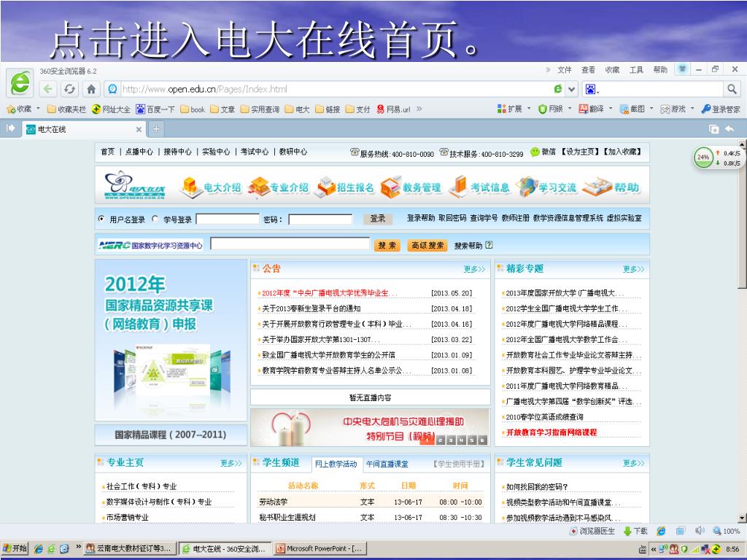Open the 文件 menu
Image resolution: width=747 pixels, height=560 pixels.
pos(565,69)
